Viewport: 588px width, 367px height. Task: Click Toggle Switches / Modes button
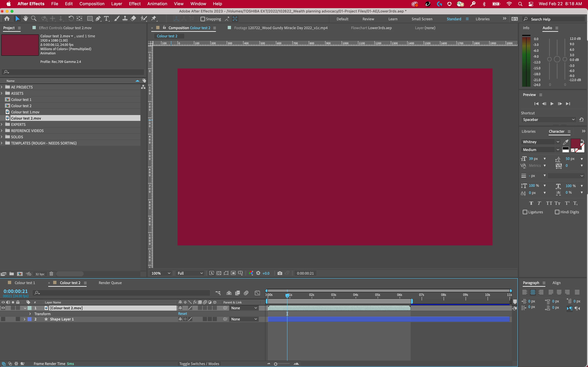coord(199,364)
